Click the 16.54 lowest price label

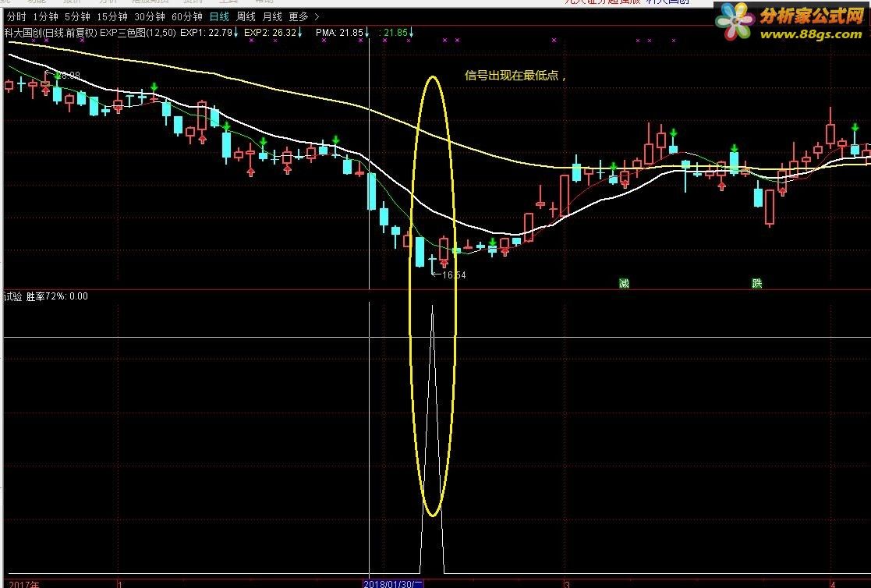tap(453, 275)
